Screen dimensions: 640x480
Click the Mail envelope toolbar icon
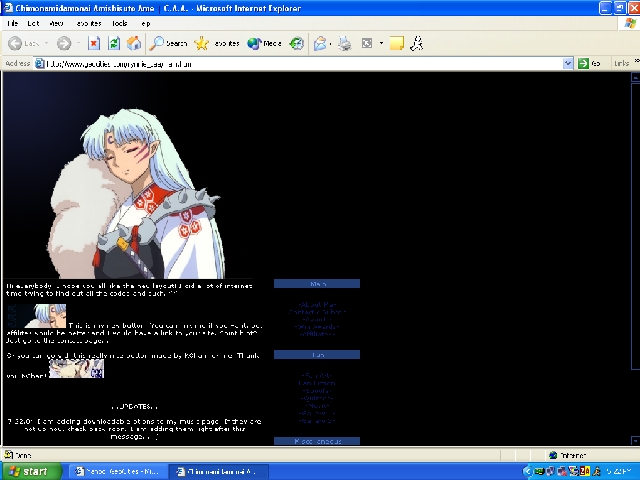tap(320, 43)
